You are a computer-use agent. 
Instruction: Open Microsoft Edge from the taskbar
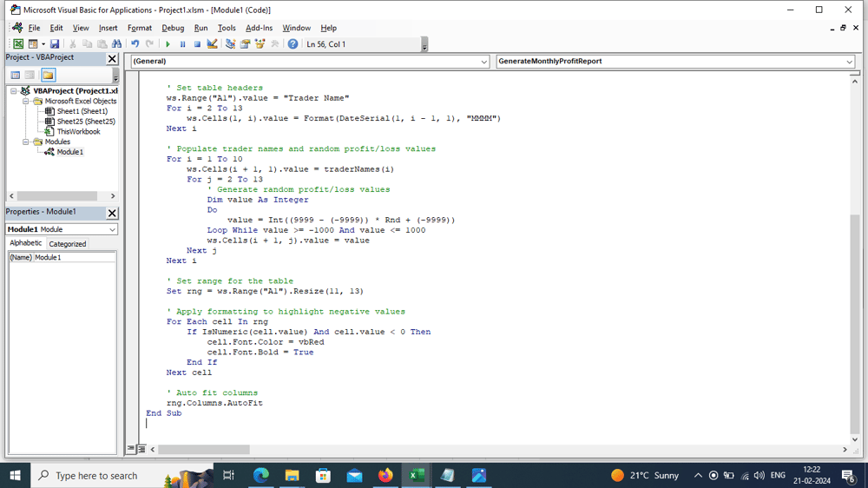coord(260,475)
